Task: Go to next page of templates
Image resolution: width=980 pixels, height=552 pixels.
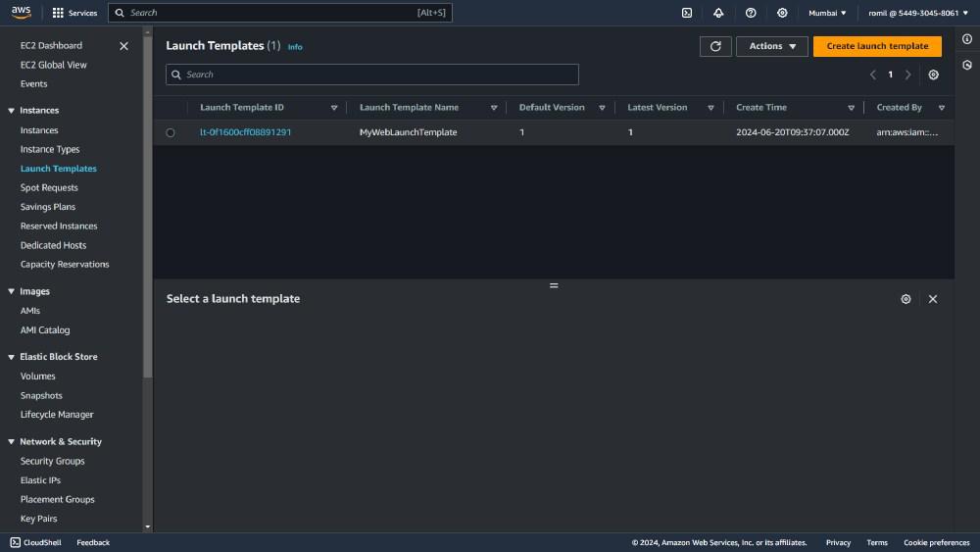Action: point(908,75)
